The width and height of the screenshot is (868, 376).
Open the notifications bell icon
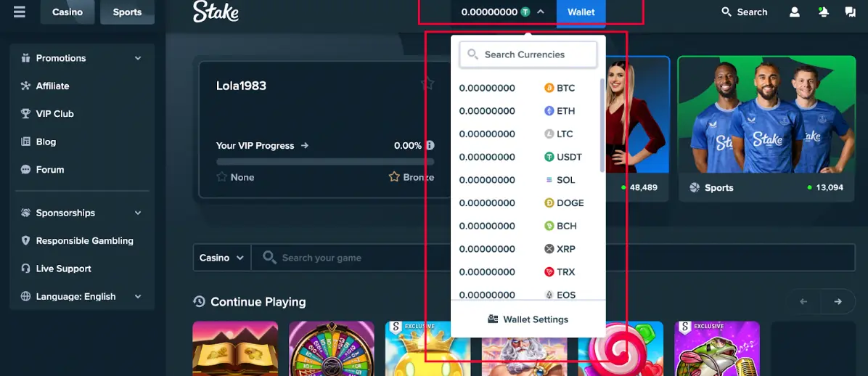click(823, 12)
